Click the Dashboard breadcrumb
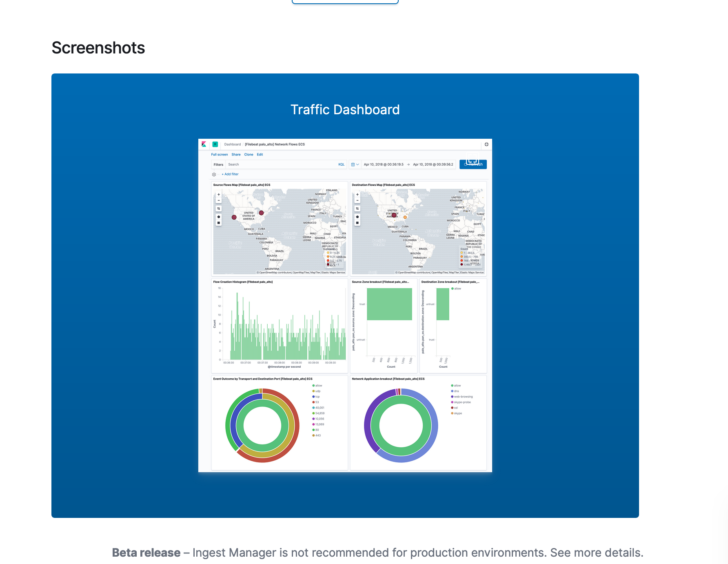728x564 pixels. [233, 144]
